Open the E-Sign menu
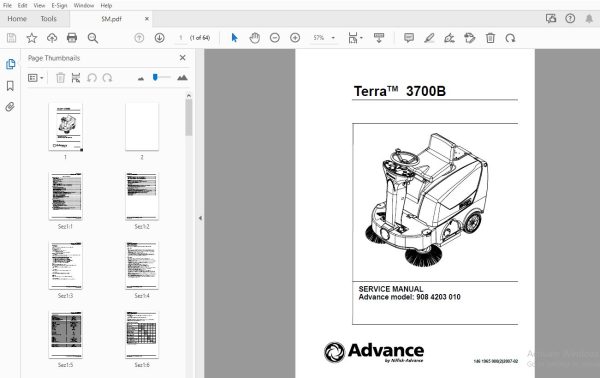 (x=59, y=5)
